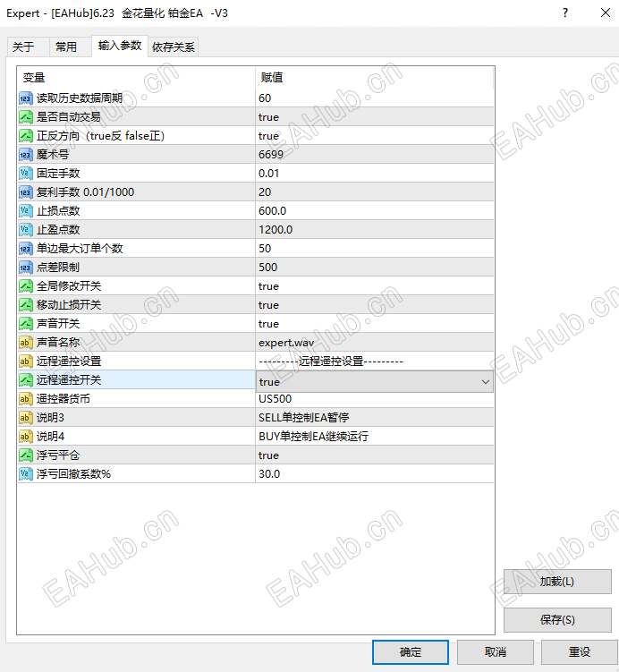Click the integer icon beside 魔术号
The height and width of the screenshot is (672, 619).
(x=26, y=155)
